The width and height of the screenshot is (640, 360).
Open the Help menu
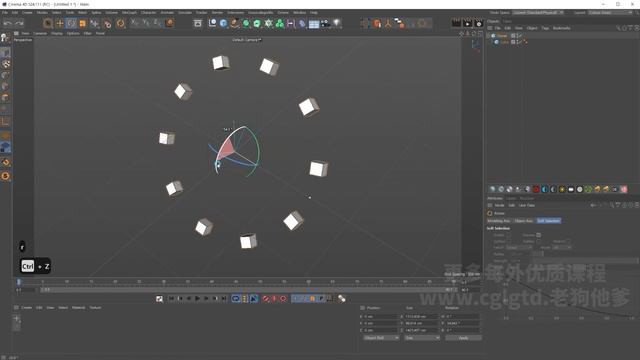coord(313,13)
